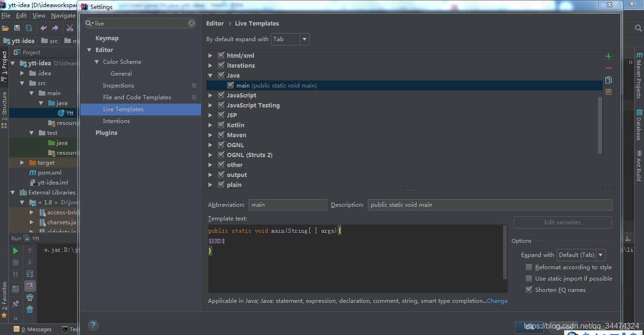Enable Reformat according to style
Screen dimensions: 644x335
coord(529,267)
